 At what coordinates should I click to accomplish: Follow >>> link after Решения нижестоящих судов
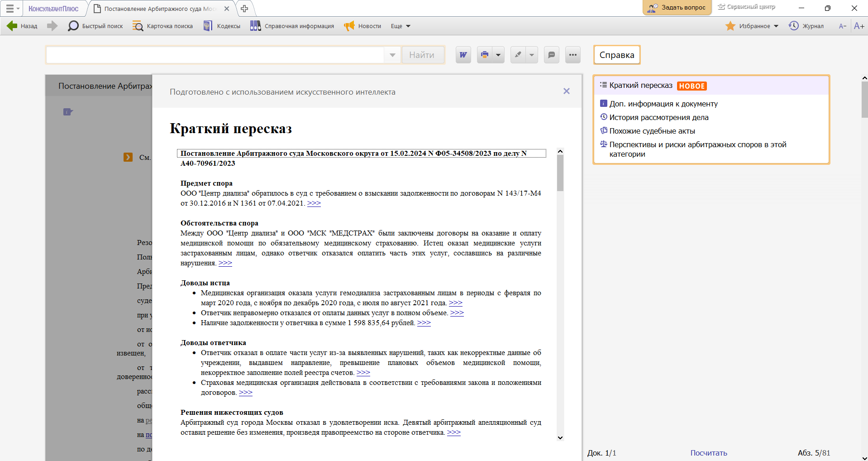(454, 432)
